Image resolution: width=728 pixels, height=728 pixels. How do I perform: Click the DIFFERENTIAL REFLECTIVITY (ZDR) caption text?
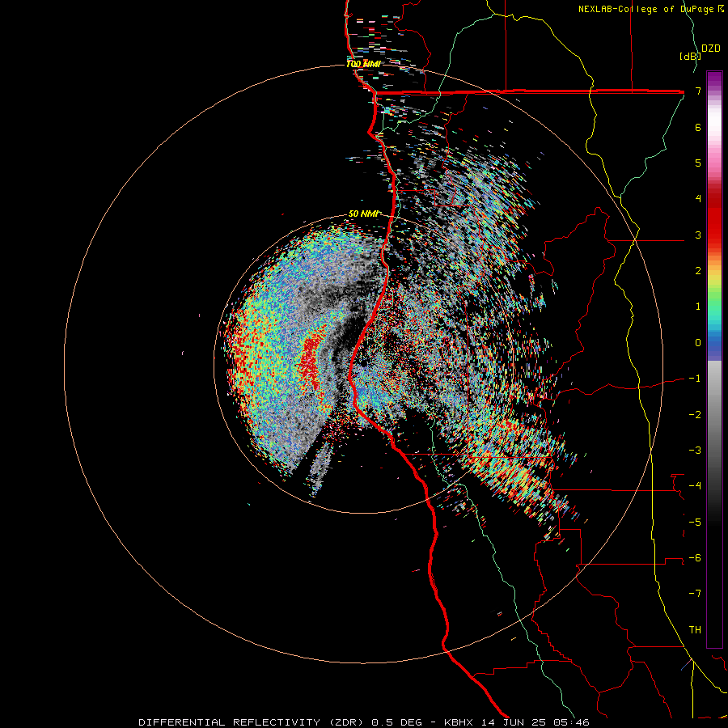(252, 722)
